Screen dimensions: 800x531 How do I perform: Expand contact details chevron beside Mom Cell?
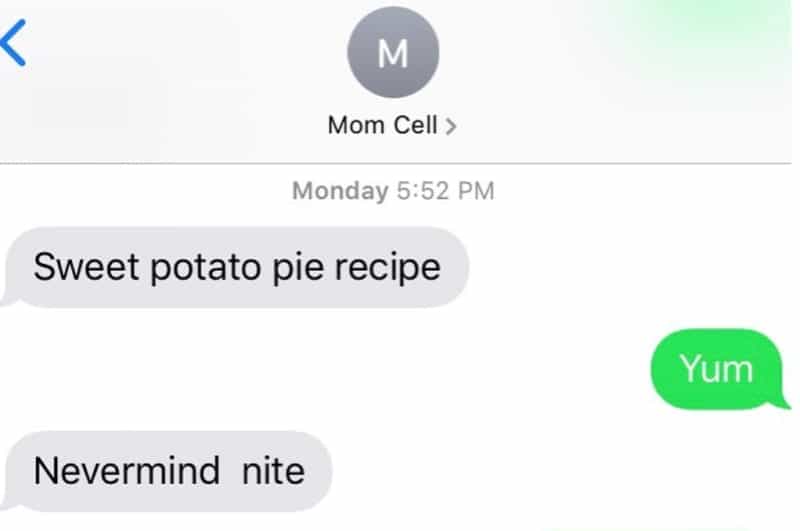(450, 126)
